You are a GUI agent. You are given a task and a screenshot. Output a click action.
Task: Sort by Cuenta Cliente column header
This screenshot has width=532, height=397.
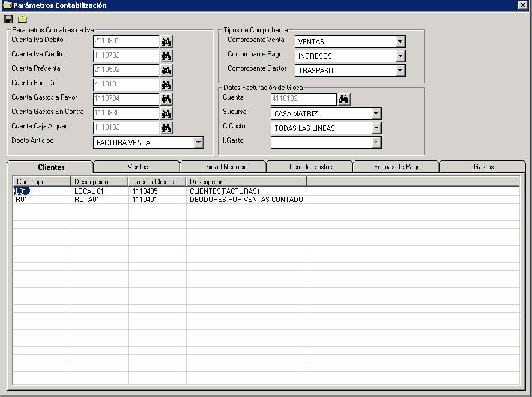(x=157, y=182)
